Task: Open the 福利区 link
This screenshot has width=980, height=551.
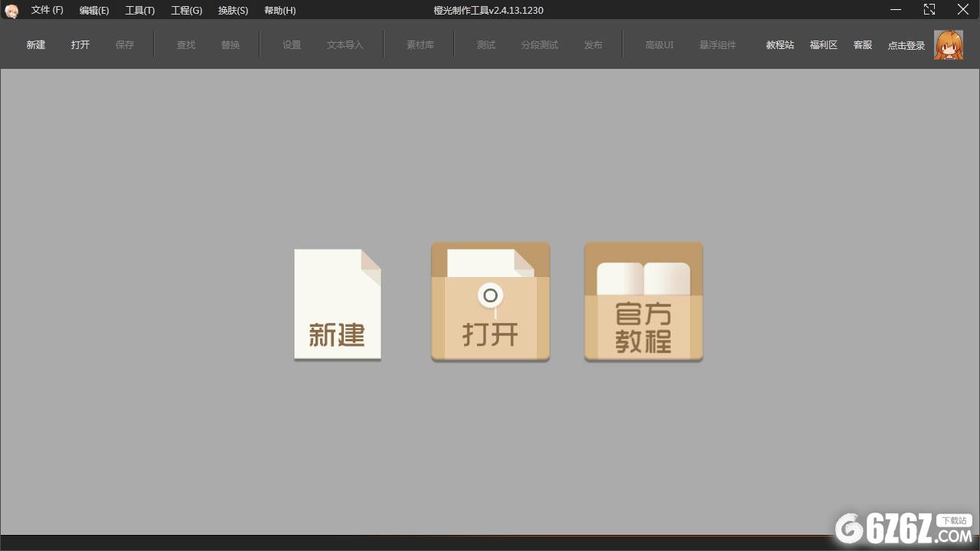Action: 824,45
